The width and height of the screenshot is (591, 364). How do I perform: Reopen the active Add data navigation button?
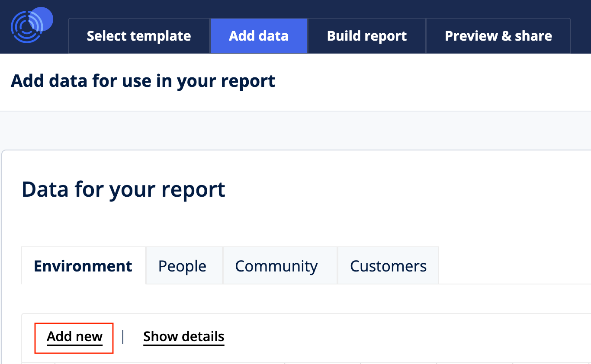click(x=258, y=36)
